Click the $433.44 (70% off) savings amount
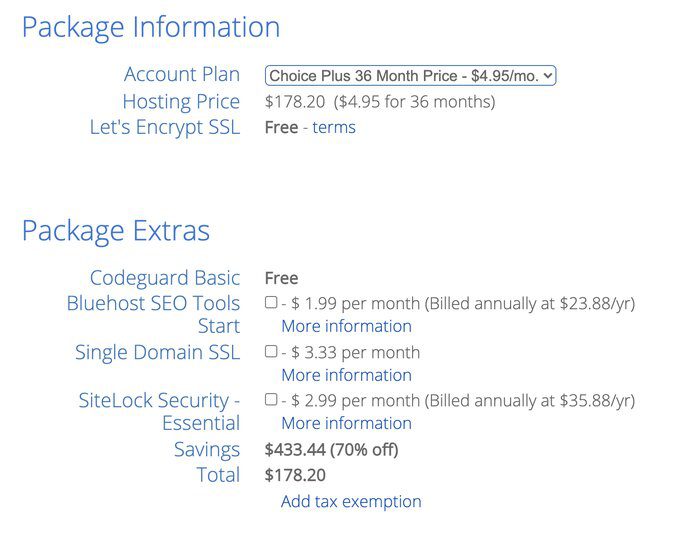The width and height of the screenshot is (696, 544). (x=331, y=450)
